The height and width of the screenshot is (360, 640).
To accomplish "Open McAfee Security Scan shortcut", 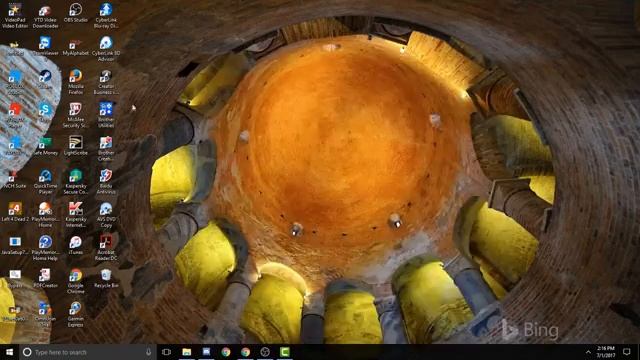I will click(x=76, y=115).
